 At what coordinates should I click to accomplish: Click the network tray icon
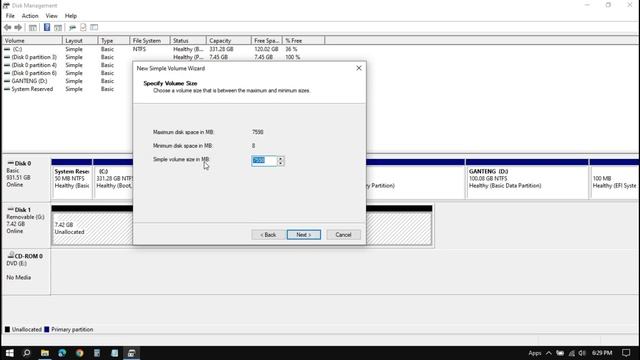(572, 353)
